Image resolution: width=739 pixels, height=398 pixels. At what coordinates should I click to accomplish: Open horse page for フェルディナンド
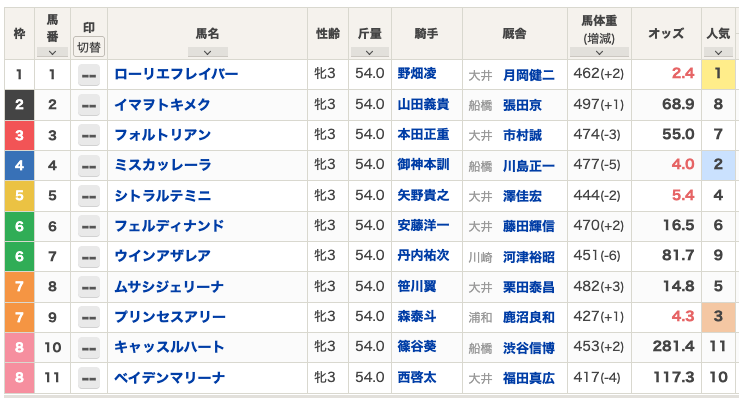[169, 226]
